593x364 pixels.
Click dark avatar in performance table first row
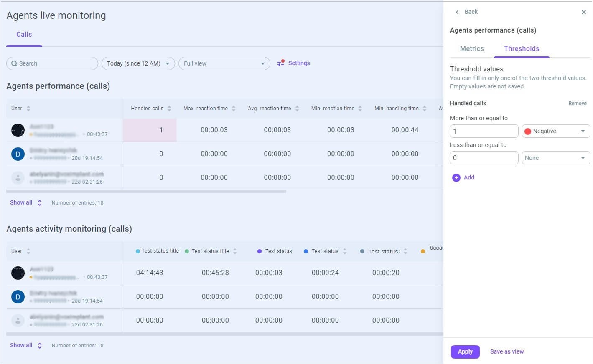point(18,130)
